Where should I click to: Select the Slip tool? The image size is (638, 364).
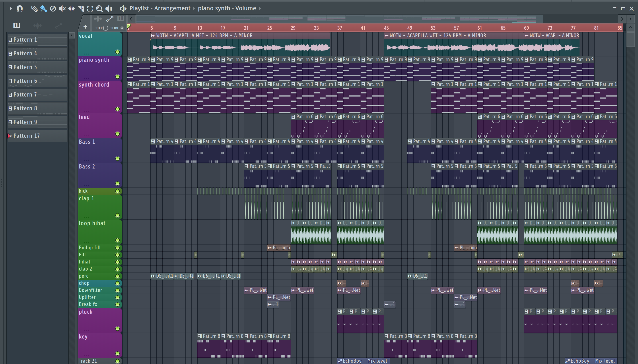(72, 8)
